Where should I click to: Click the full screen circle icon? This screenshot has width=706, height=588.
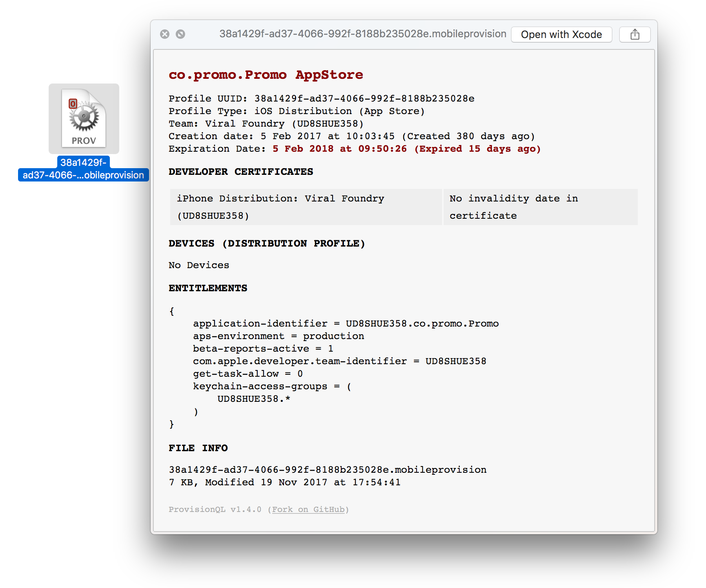tap(180, 34)
